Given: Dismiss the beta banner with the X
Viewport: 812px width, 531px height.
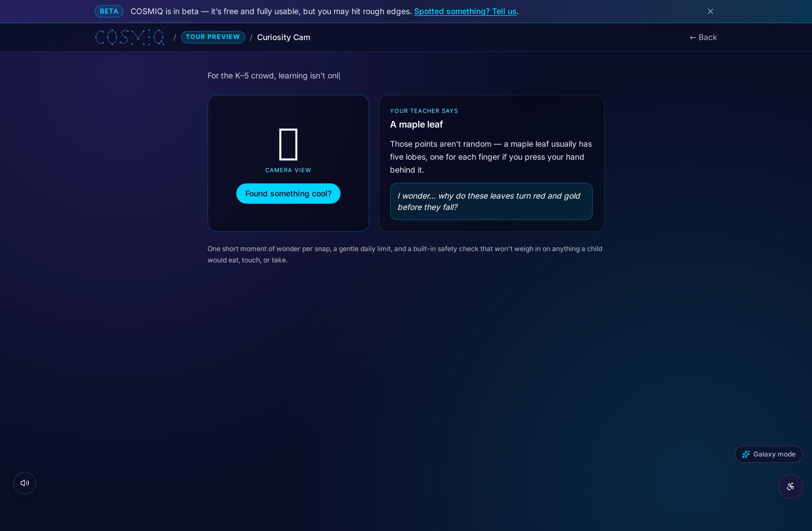Looking at the screenshot, I should [710, 11].
